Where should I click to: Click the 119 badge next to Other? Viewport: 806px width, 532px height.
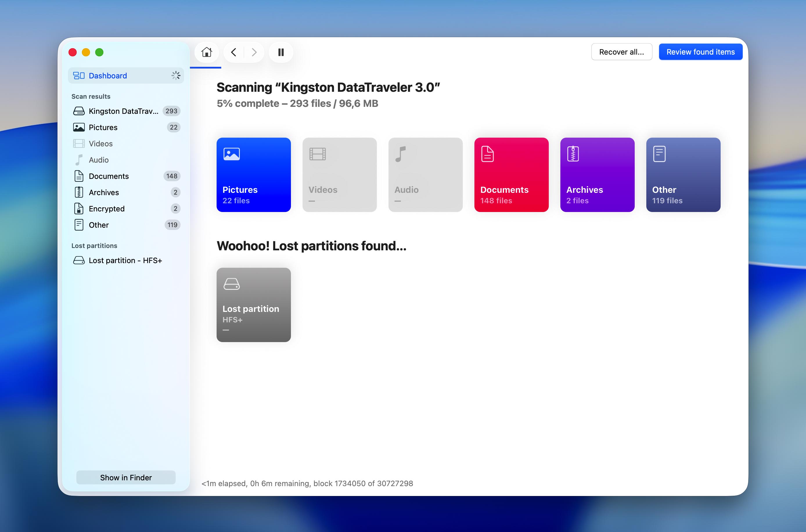coord(172,225)
